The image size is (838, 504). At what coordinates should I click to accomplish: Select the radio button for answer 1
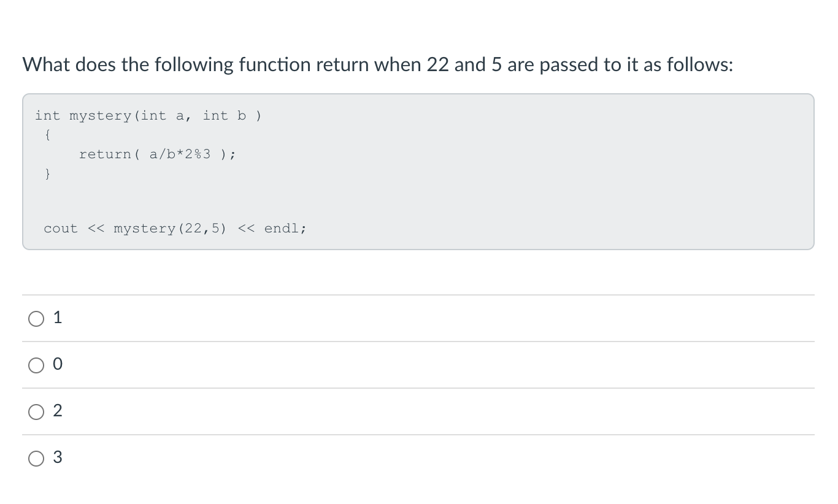(x=36, y=318)
